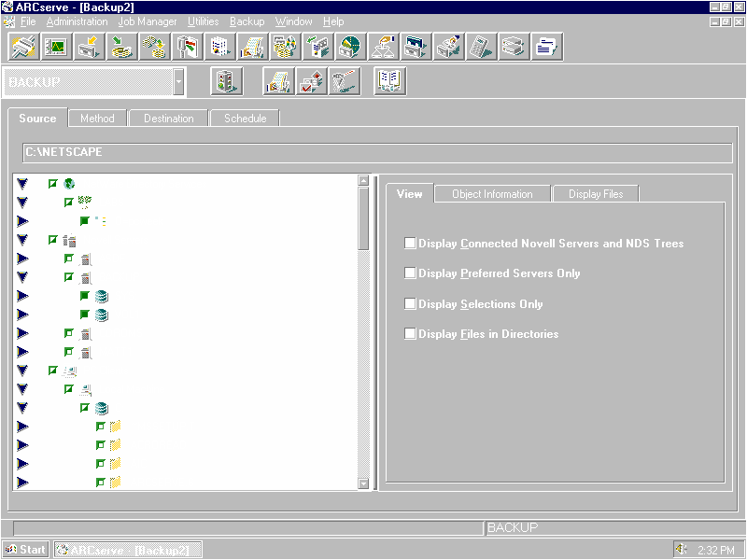Screen dimensions: 747x560
Task: Click the coin stacks with CD disc icon
Action: click(x=286, y=47)
